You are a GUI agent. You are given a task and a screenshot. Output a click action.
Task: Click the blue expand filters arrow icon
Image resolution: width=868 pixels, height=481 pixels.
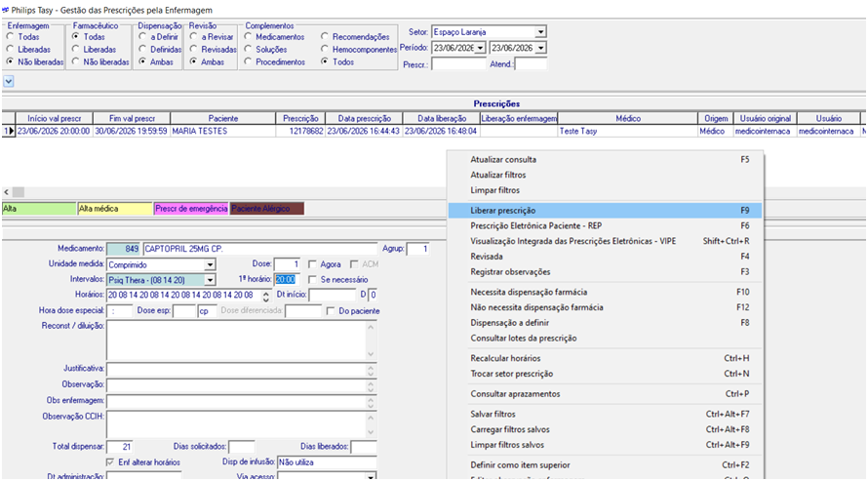9,81
